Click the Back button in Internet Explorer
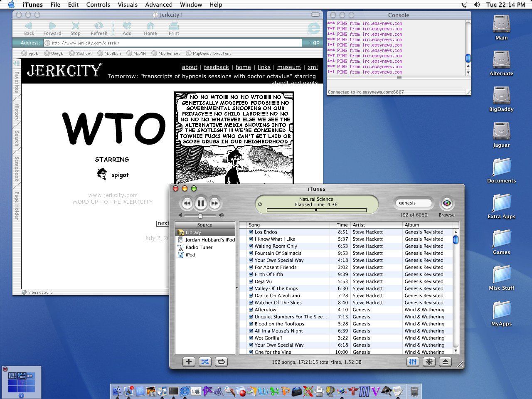 click(x=29, y=29)
